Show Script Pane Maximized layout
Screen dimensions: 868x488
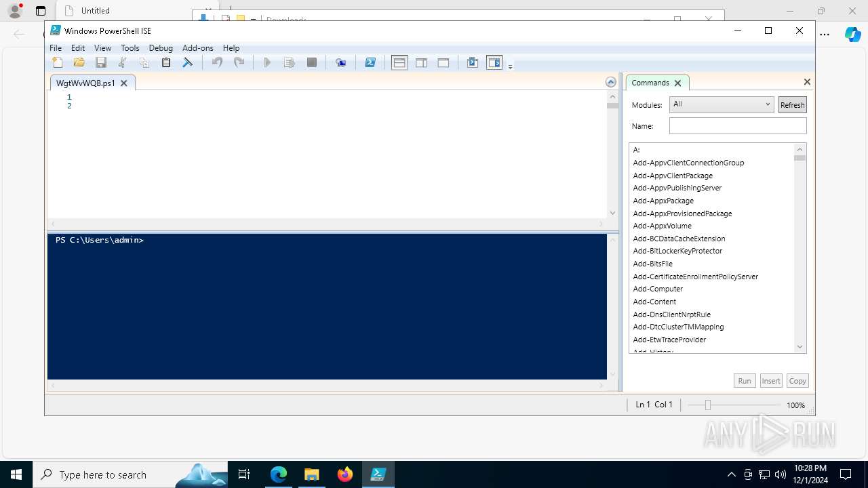[x=443, y=62]
